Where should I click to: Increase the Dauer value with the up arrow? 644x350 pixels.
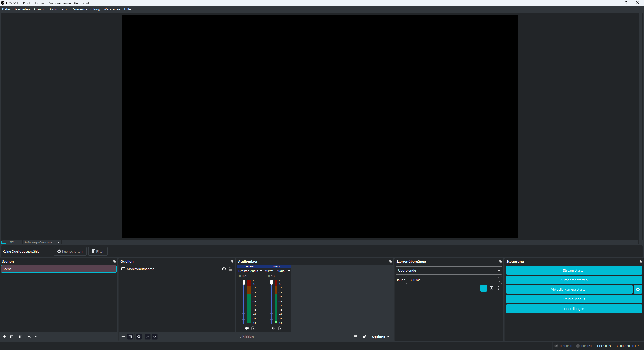(x=499, y=278)
